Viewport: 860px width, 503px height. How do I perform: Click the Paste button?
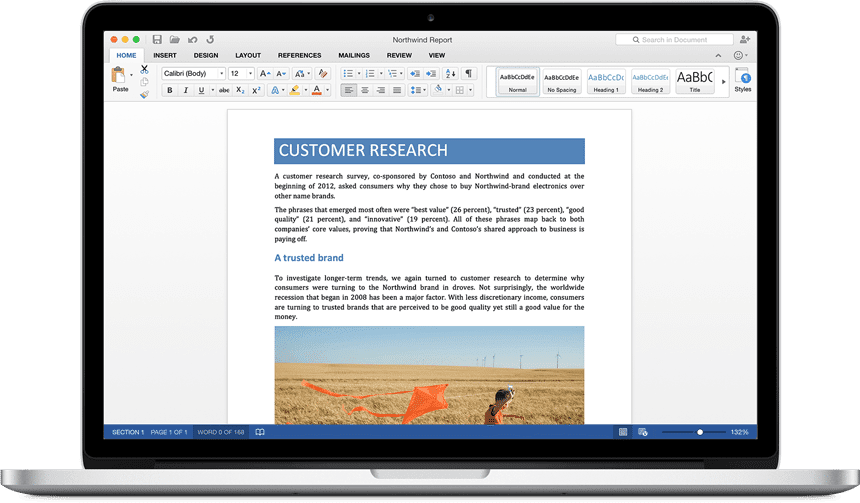(120, 79)
